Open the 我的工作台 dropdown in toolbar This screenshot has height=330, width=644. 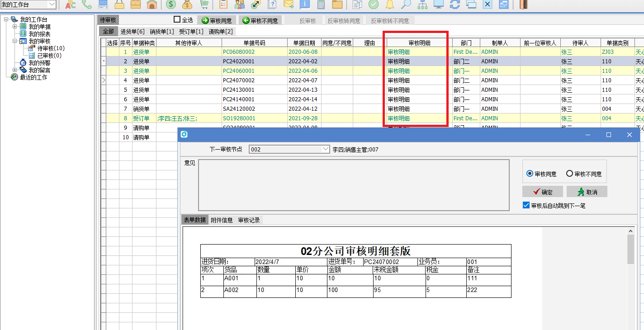tap(52, 5)
